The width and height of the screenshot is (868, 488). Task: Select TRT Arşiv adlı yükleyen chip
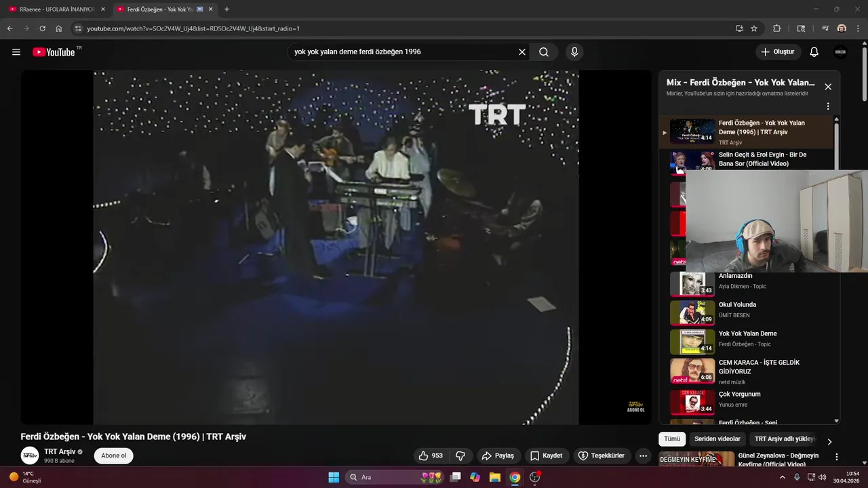783,439
